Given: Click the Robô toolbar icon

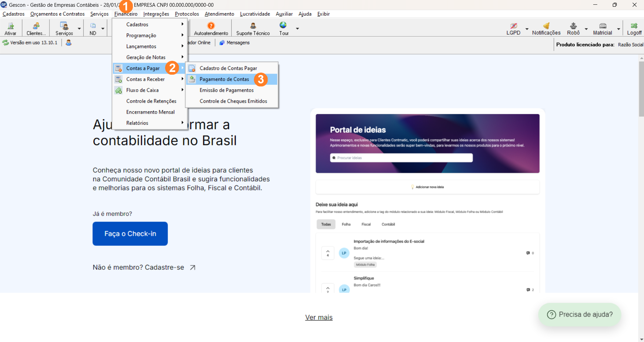Looking at the screenshot, I should coord(573,26).
